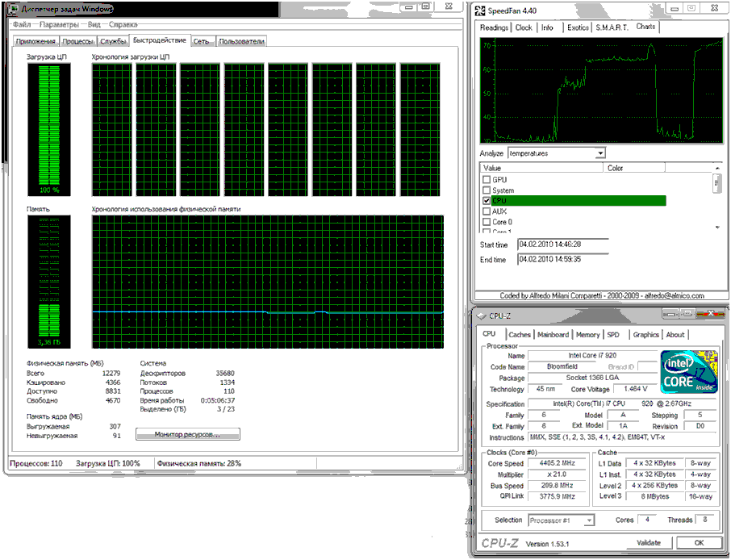Click the End time field in SpeedFan

point(563,259)
